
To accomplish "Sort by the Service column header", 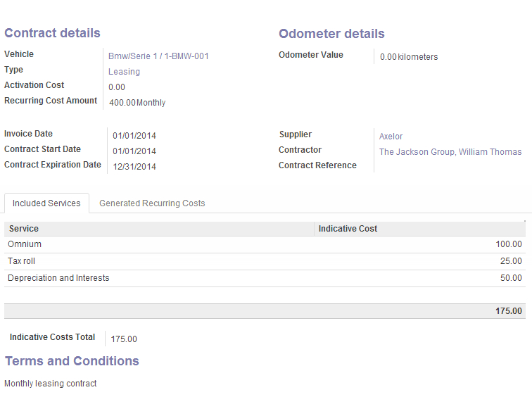I will [x=24, y=229].
